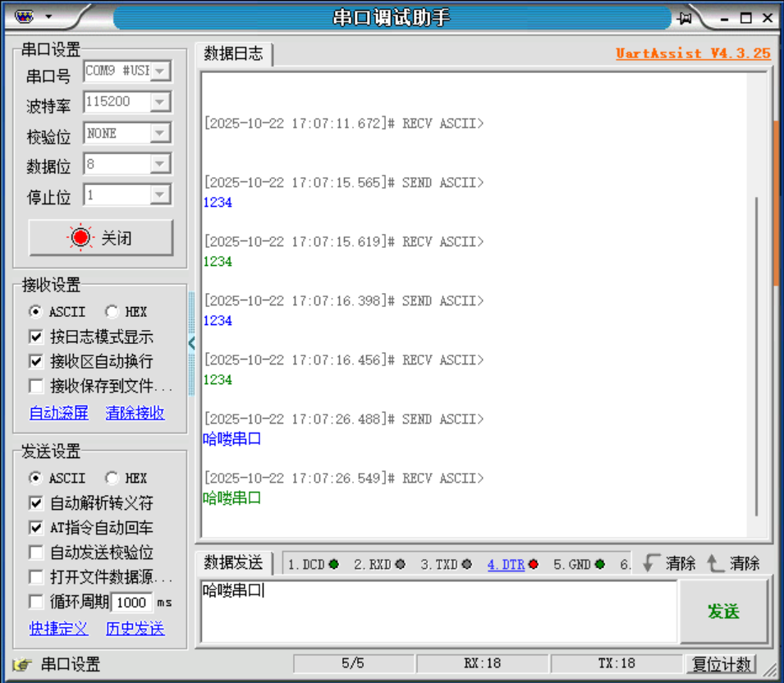This screenshot has height=683, width=784.
Task: Click the red dot icon on 关闭 button
Action: click(80, 236)
